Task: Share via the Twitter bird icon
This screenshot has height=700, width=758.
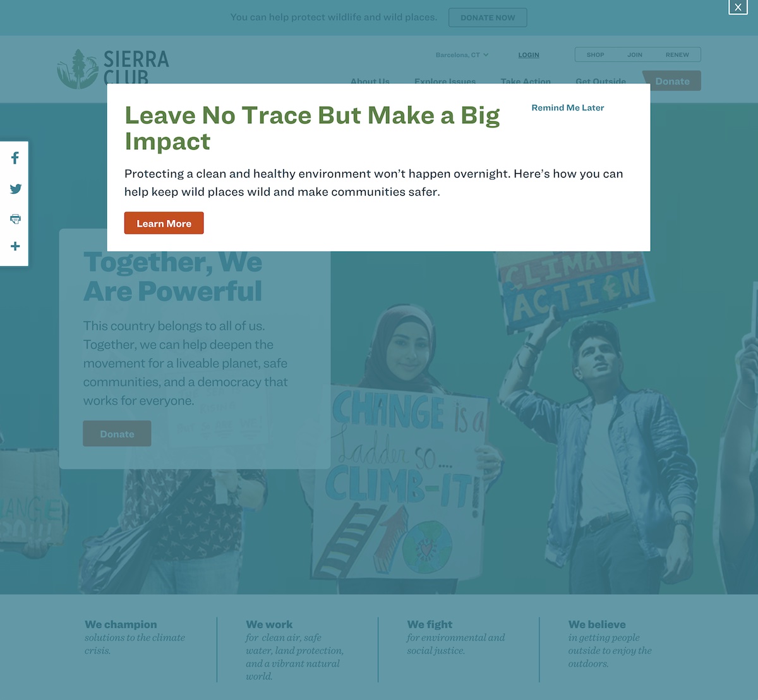Action: pyautogui.click(x=15, y=189)
